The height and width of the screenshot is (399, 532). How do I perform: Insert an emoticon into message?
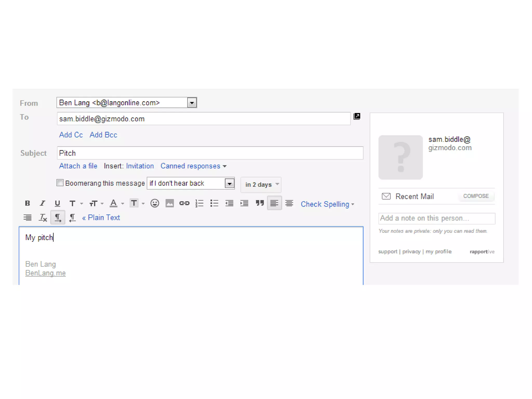pos(155,203)
